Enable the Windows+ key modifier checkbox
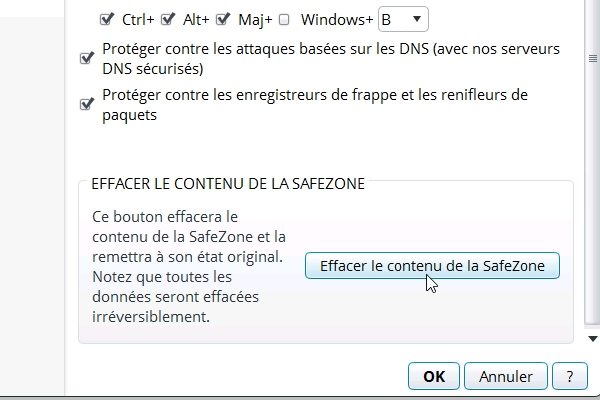 tap(284, 20)
